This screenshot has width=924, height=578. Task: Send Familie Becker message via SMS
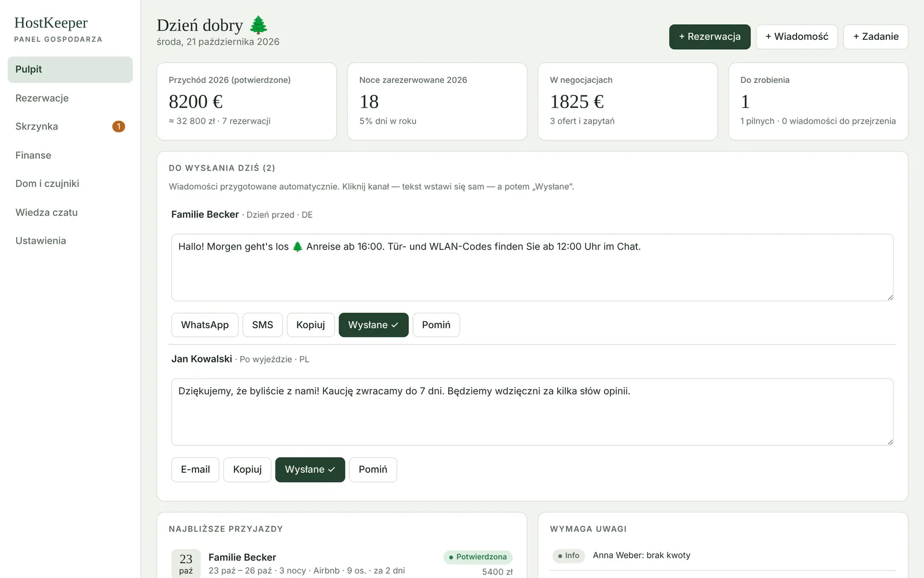(x=263, y=325)
